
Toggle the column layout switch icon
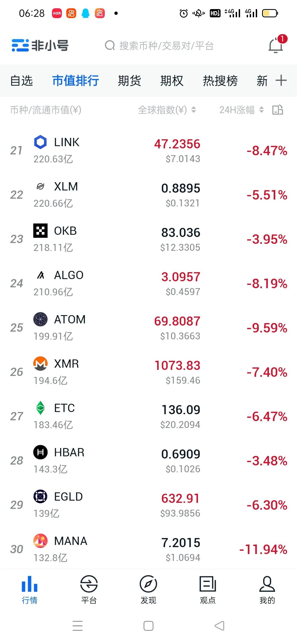click(x=277, y=110)
